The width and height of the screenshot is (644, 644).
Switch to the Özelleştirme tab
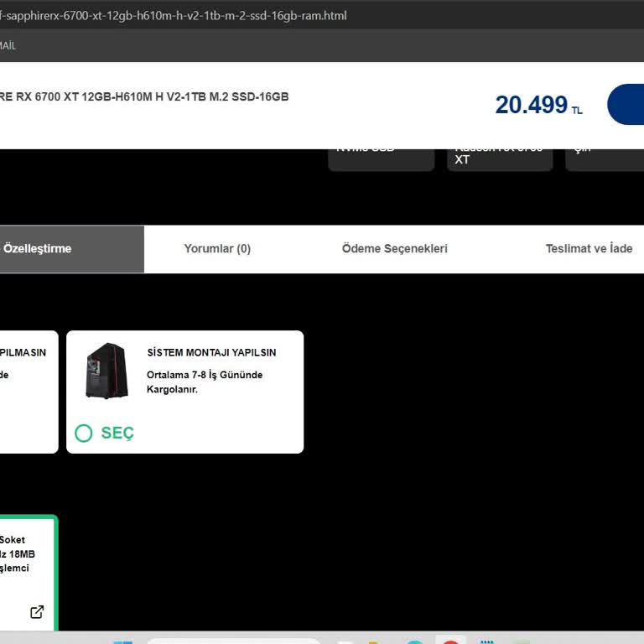(72, 249)
